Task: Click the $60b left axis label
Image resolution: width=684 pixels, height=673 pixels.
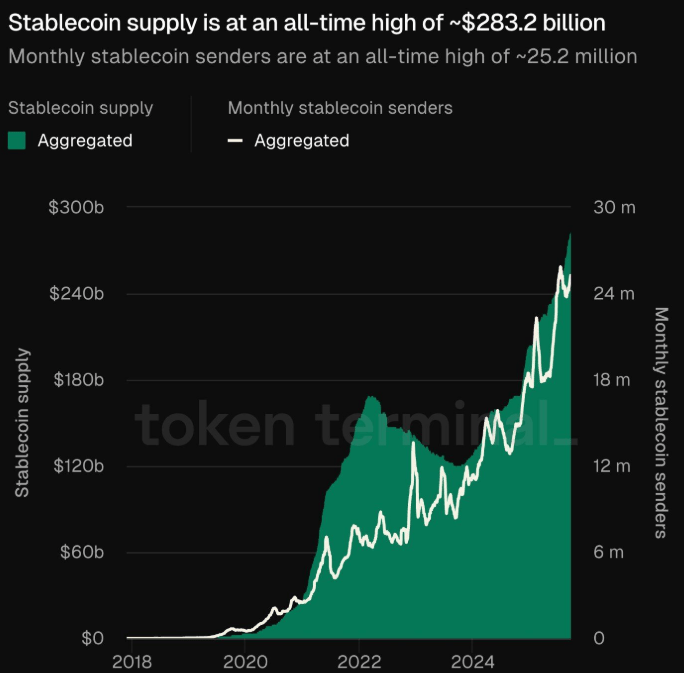Action: [x=78, y=552]
